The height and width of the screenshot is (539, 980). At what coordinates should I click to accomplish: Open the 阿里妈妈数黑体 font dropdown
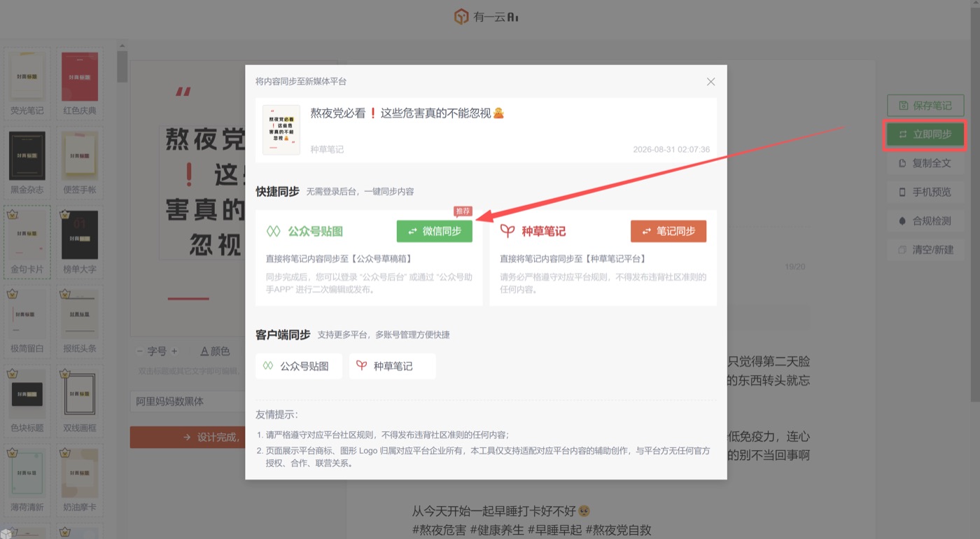188,401
